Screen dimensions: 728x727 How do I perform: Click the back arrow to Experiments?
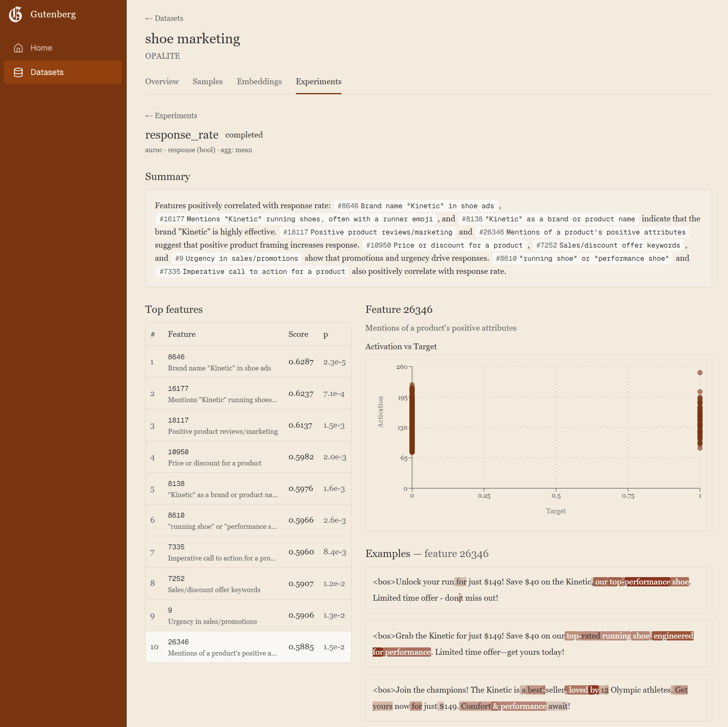point(171,116)
